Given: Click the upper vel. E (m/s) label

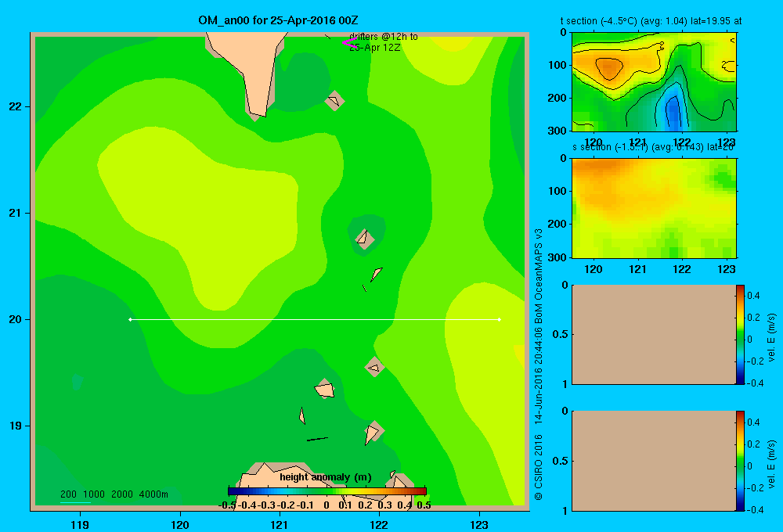Looking at the screenshot, I should [x=772, y=337].
